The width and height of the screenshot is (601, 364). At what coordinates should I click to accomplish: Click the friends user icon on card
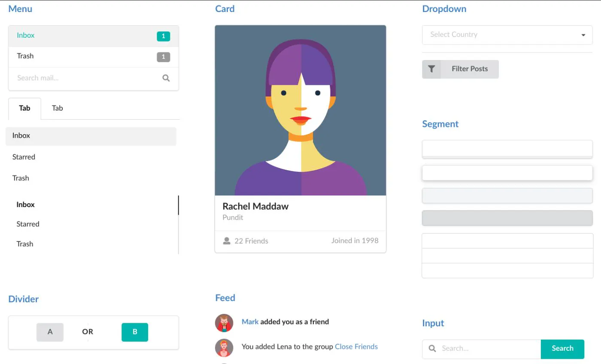227,241
